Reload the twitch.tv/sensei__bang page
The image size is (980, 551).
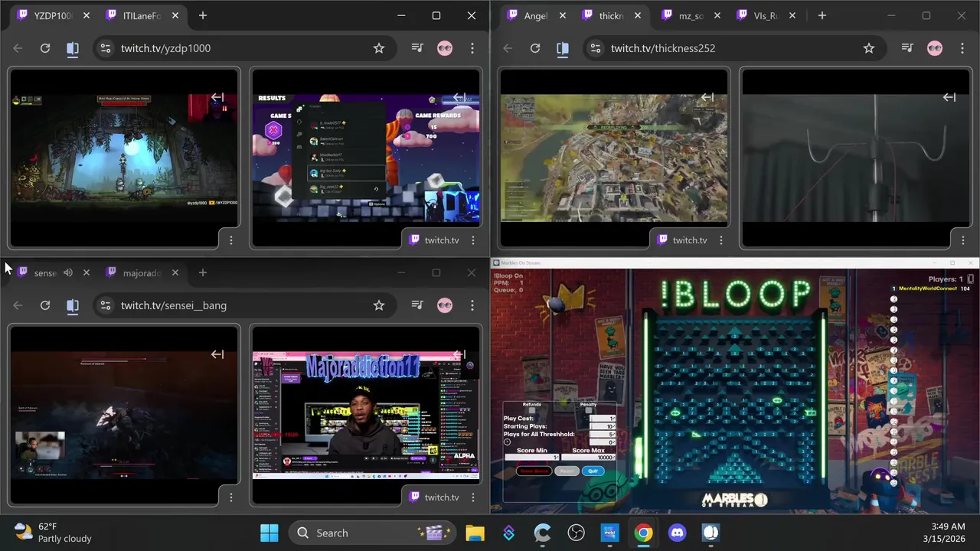click(45, 305)
